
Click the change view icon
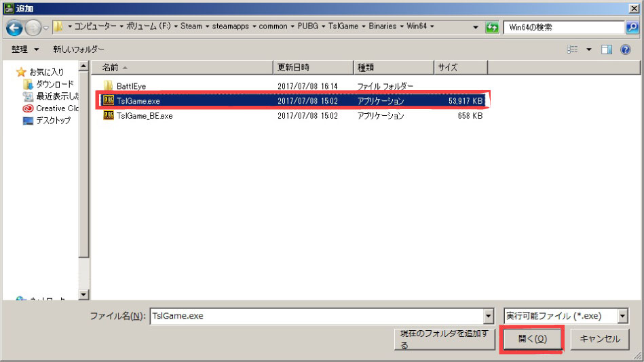[x=573, y=49]
